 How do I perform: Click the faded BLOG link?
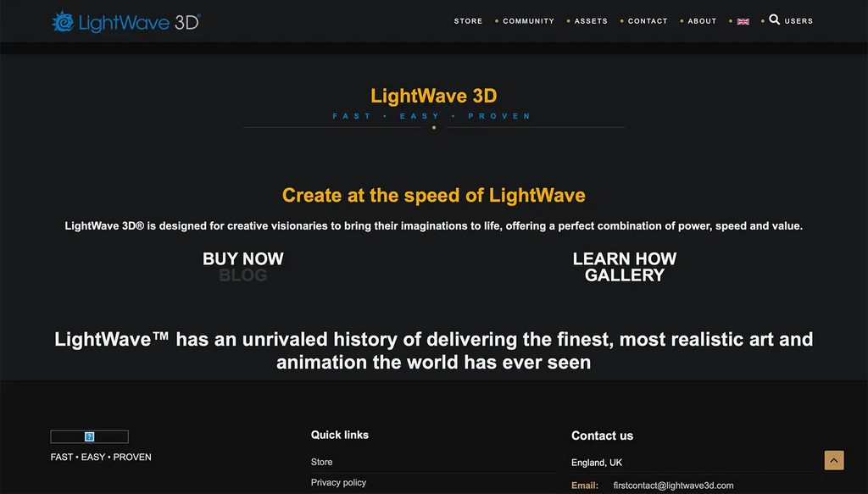(243, 275)
